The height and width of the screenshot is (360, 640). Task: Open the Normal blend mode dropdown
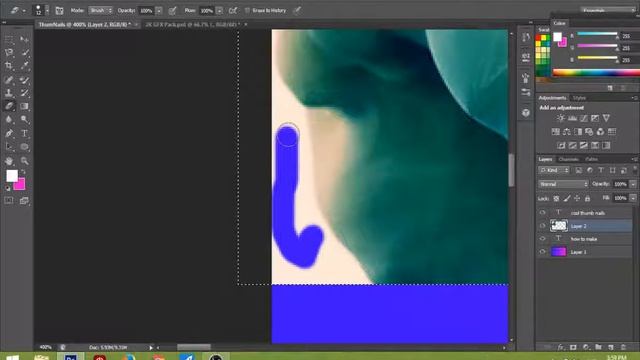click(564, 184)
